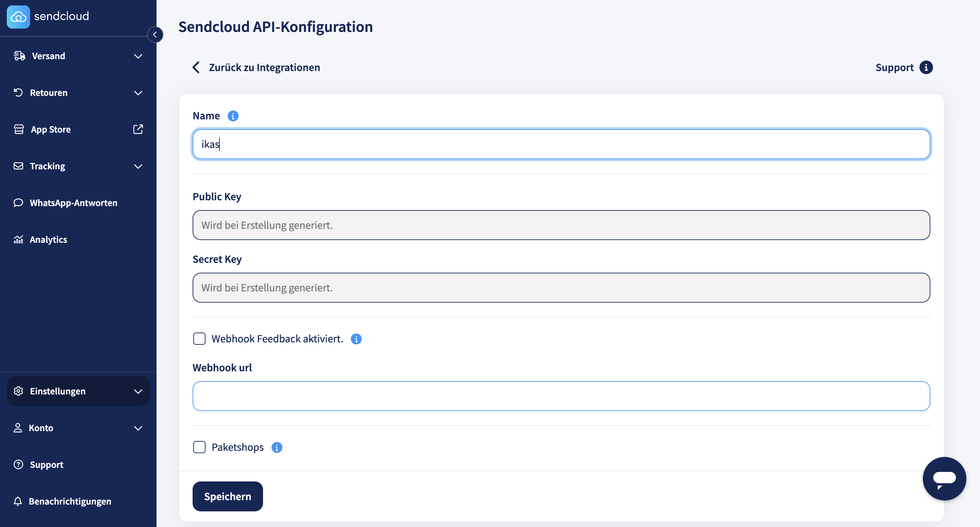
Task: Click the info icon beside Webhook Feedback aktiviert
Action: [x=356, y=339]
